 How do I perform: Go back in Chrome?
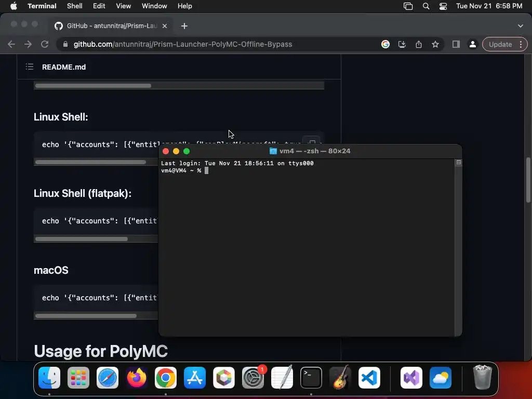coord(11,44)
